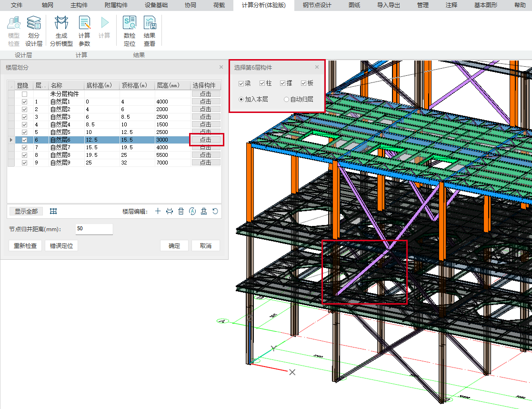532x409 pixels.
Task: Uncheck the 梁 checkbox
Action: [241, 83]
